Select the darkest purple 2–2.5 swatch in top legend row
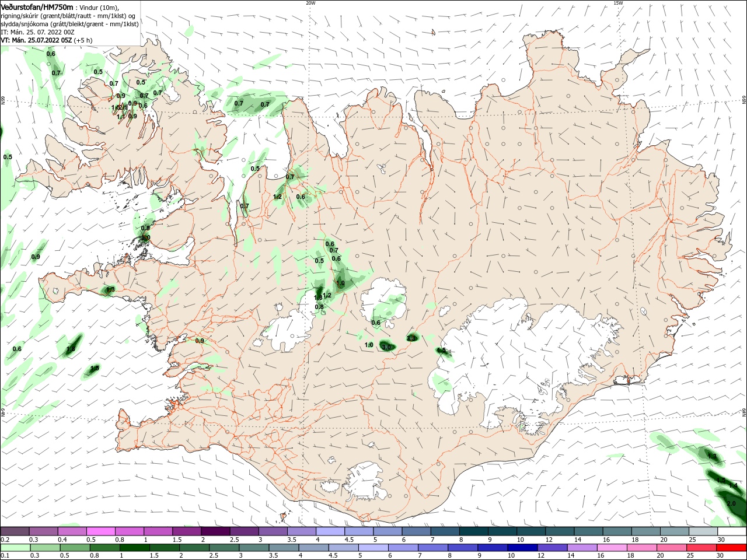 (x=215, y=531)
